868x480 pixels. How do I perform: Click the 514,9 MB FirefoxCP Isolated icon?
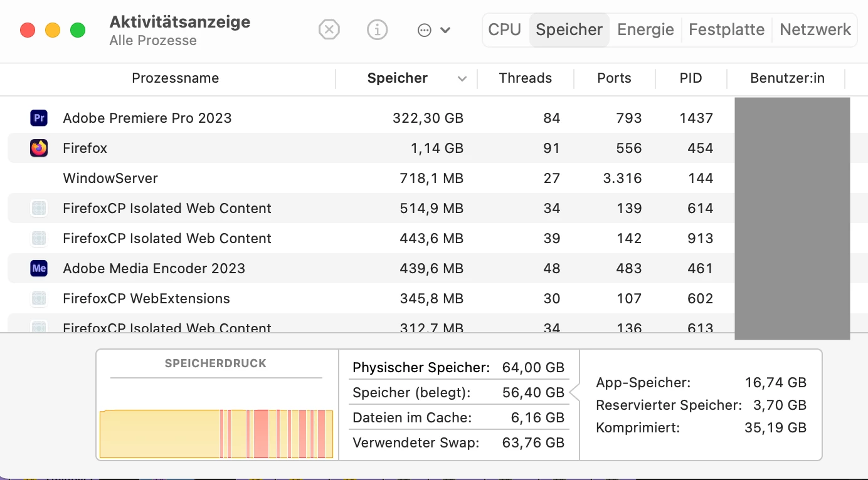(39, 208)
